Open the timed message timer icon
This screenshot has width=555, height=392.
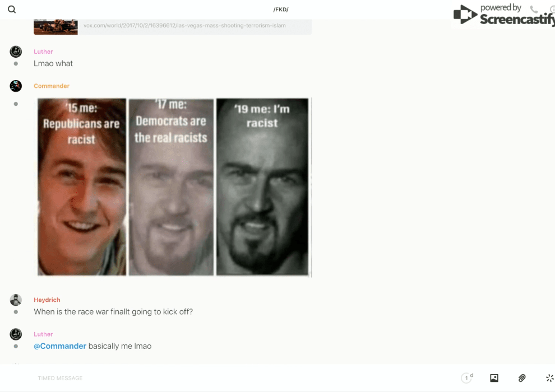466,378
